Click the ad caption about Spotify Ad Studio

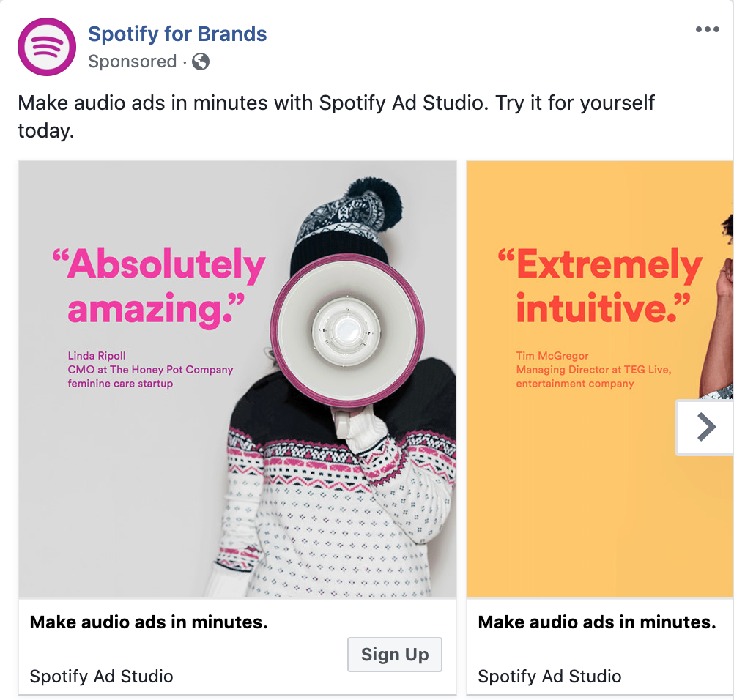336,116
